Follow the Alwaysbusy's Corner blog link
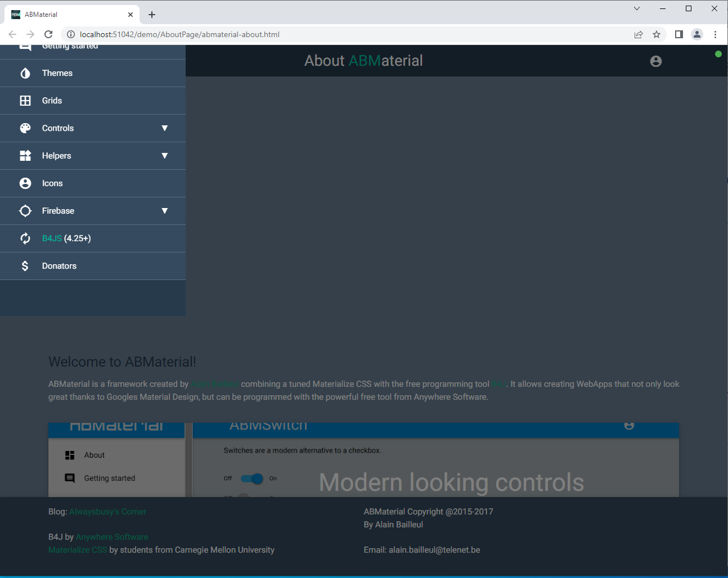The image size is (728, 578). pos(107,512)
